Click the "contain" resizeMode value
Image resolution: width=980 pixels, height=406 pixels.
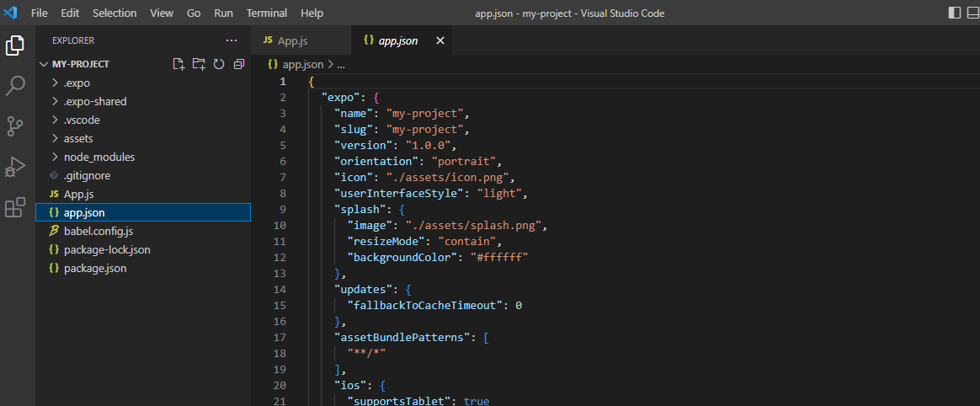pyautogui.click(x=466, y=242)
